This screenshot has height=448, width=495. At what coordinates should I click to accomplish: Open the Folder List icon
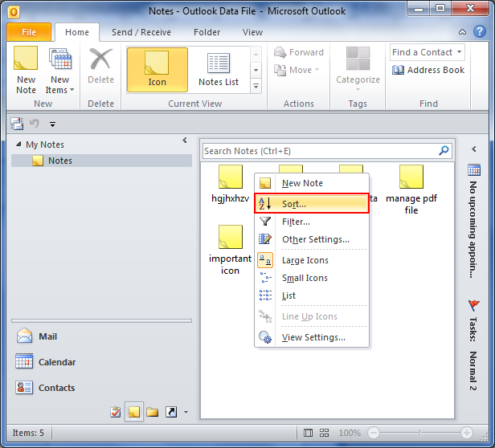tap(152, 412)
